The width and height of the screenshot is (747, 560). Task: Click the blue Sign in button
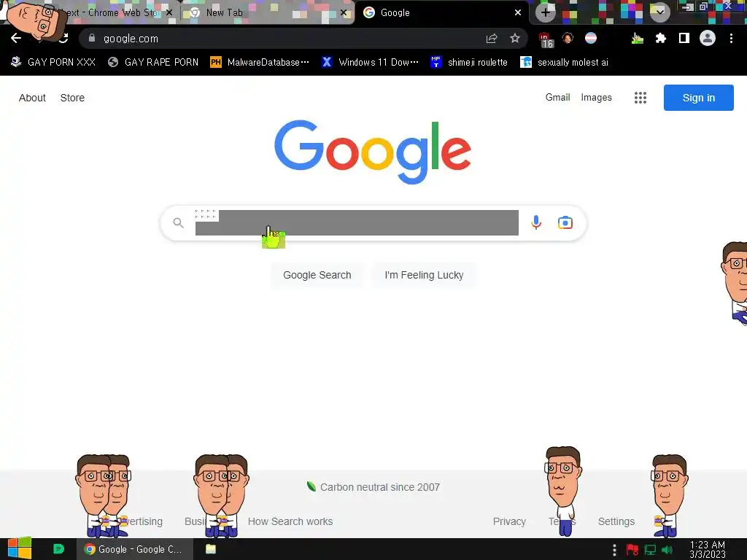(698, 98)
